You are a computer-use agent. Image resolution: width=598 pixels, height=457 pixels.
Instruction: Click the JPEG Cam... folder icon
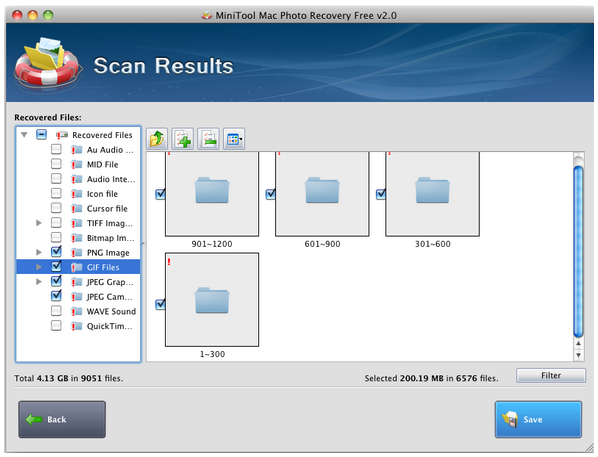(x=77, y=297)
